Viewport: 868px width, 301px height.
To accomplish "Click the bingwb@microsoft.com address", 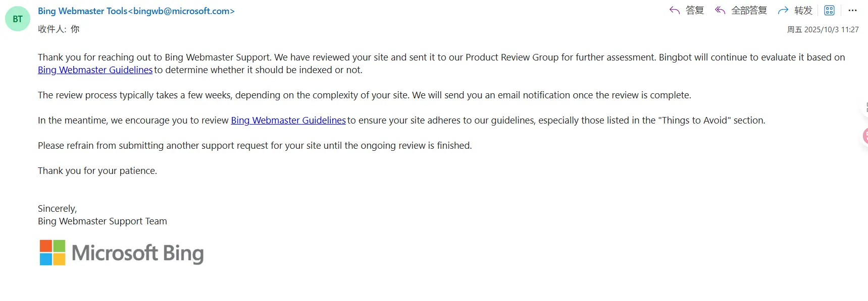I will pyautogui.click(x=181, y=11).
